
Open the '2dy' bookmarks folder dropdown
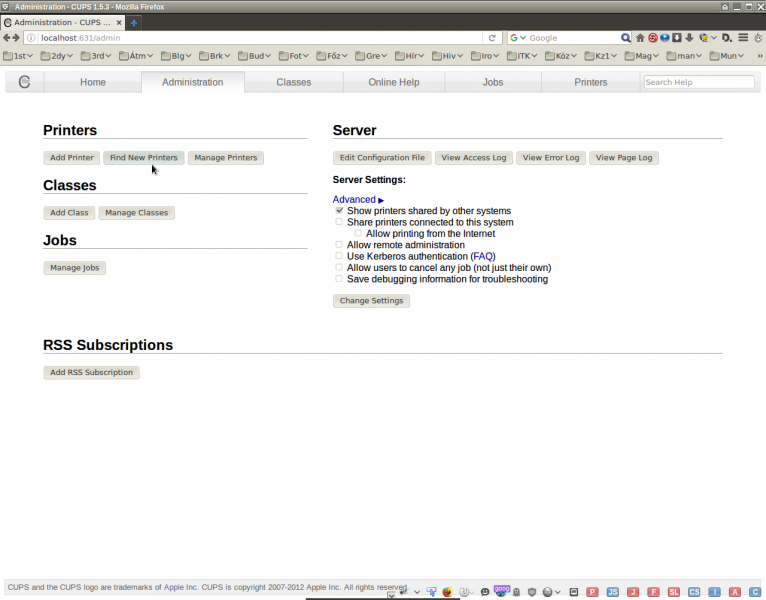[x=57, y=56]
